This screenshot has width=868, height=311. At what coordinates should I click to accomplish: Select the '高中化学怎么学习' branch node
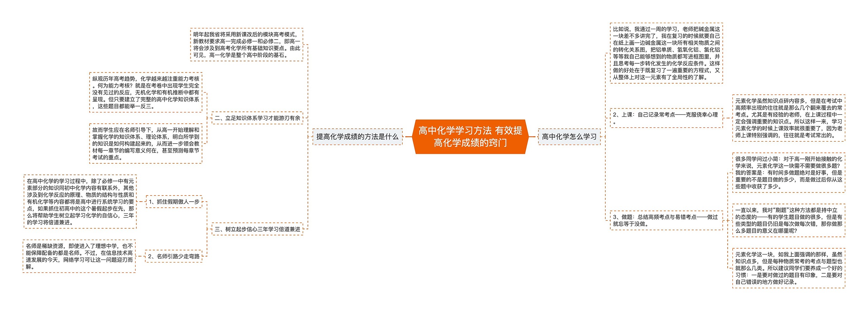569,137
